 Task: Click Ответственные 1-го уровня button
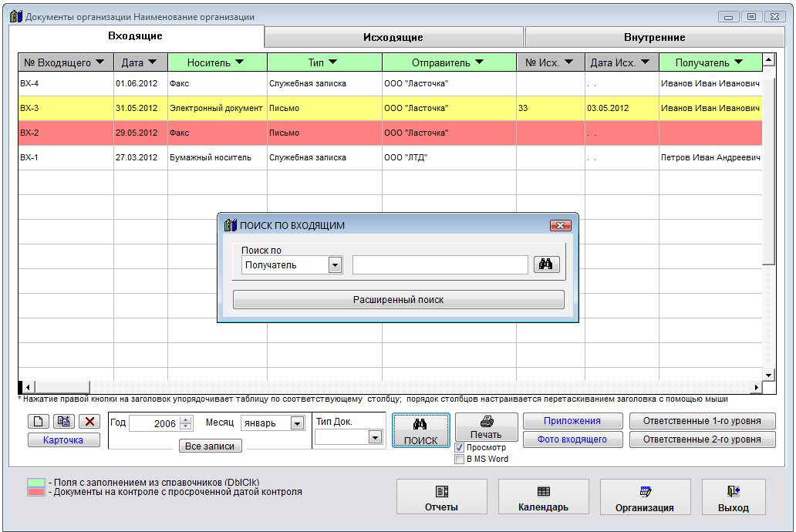pyautogui.click(x=703, y=421)
